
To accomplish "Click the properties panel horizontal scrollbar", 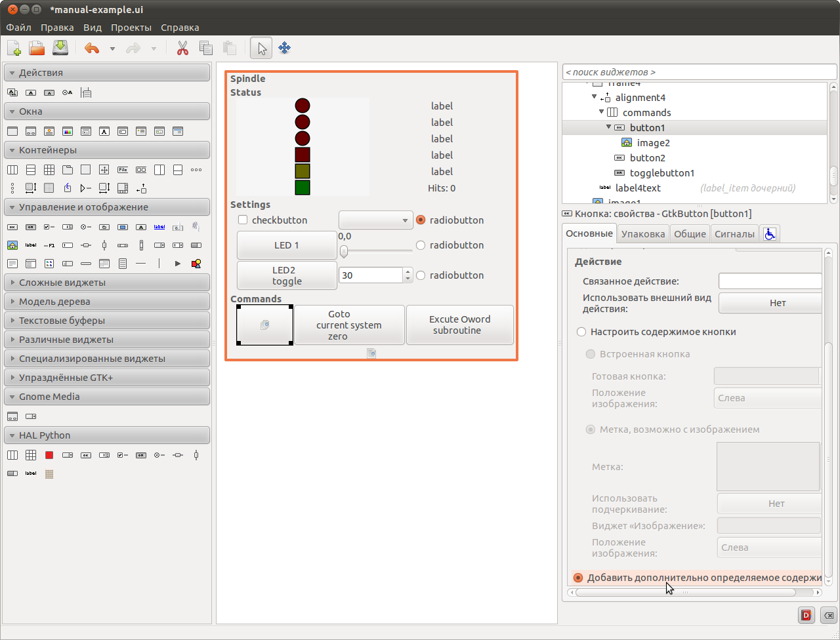I will pos(685,592).
